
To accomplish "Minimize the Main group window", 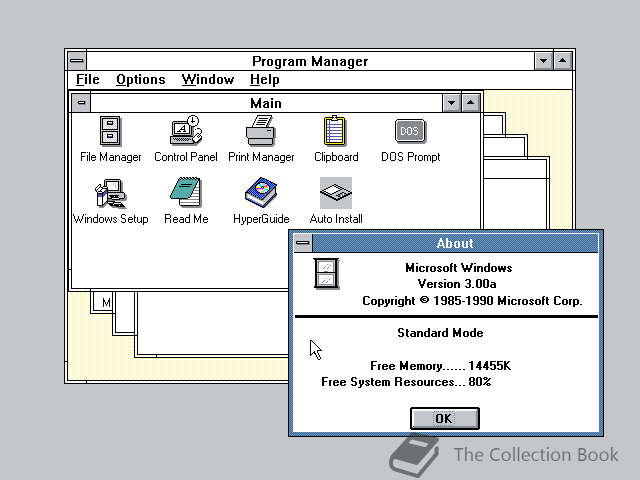I will coord(451,103).
